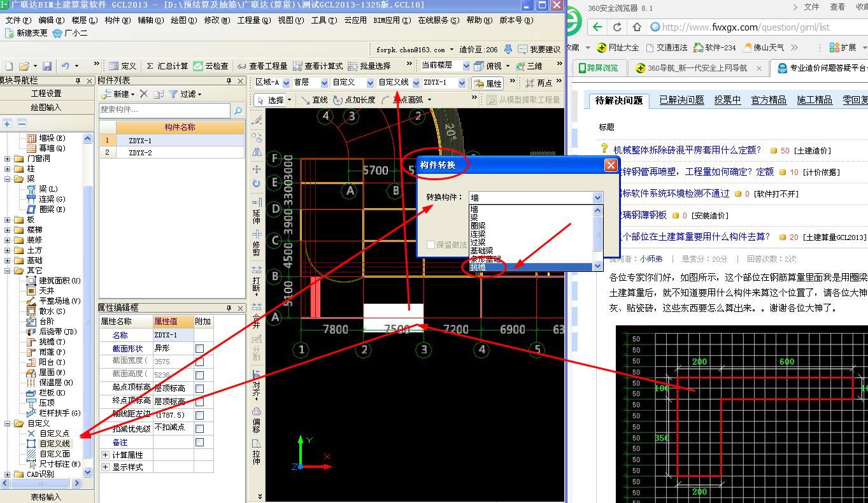Switch to 已解决问题 tab in browser
The height and width of the screenshot is (503, 868).
pyautogui.click(x=681, y=100)
